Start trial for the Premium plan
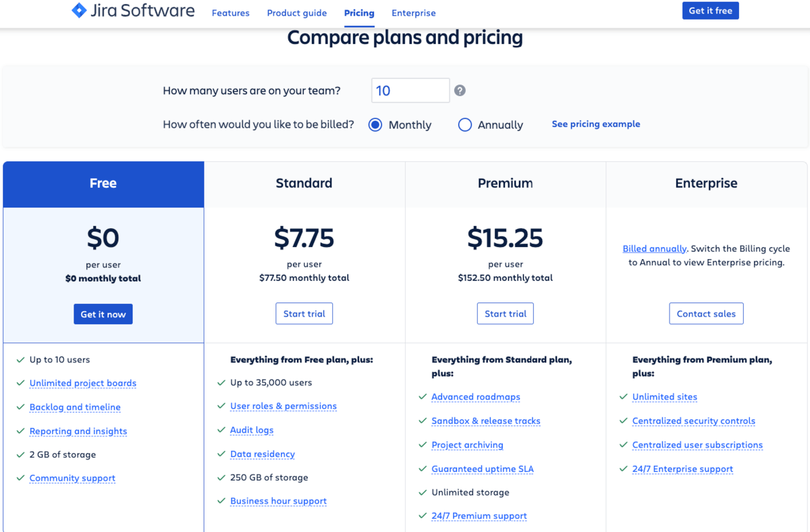Viewport: 810px width, 532px height. click(x=505, y=314)
